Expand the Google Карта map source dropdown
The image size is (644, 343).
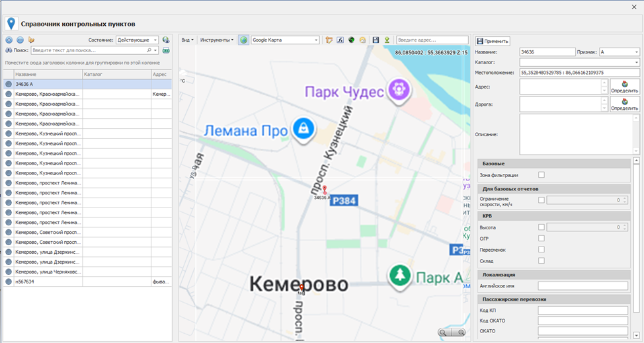click(x=315, y=40)
